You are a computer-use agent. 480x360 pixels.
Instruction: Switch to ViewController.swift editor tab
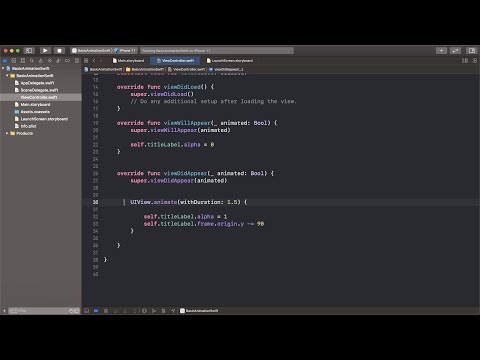pyautogui.click(x=175, y=61)
